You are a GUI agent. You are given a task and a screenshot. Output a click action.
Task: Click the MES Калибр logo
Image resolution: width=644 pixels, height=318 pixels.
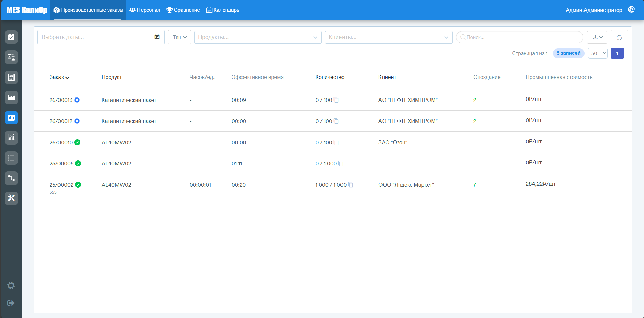point(27,10)
